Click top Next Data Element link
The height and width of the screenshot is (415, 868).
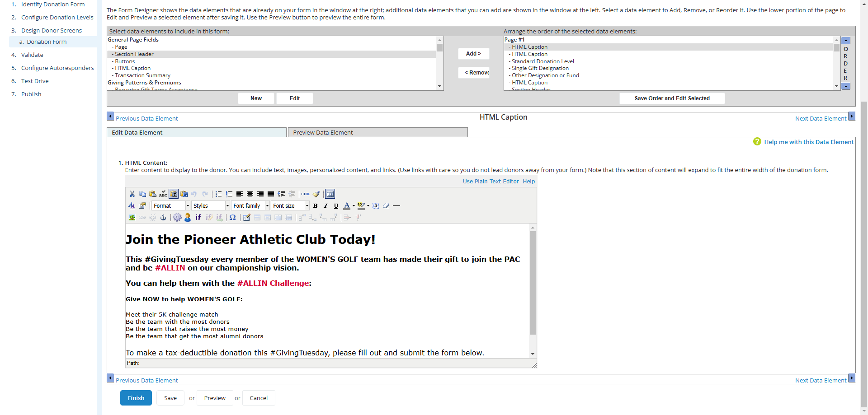pos(821,118)
